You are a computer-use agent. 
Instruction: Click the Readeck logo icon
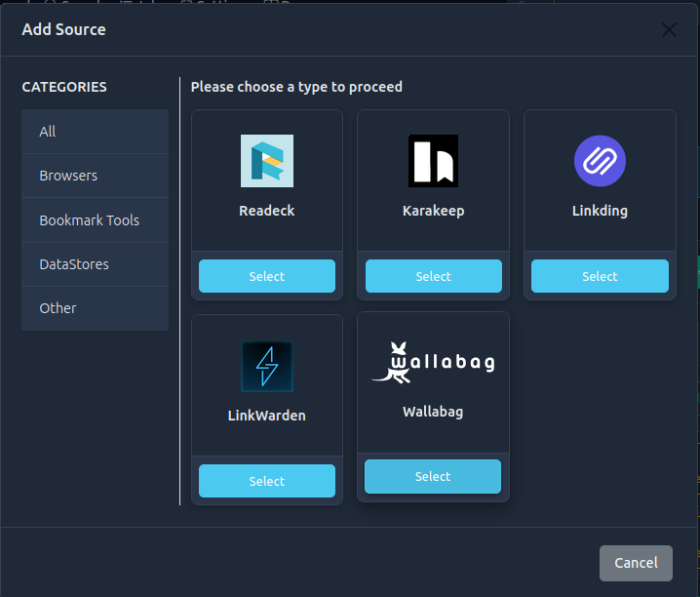[267, 161]
